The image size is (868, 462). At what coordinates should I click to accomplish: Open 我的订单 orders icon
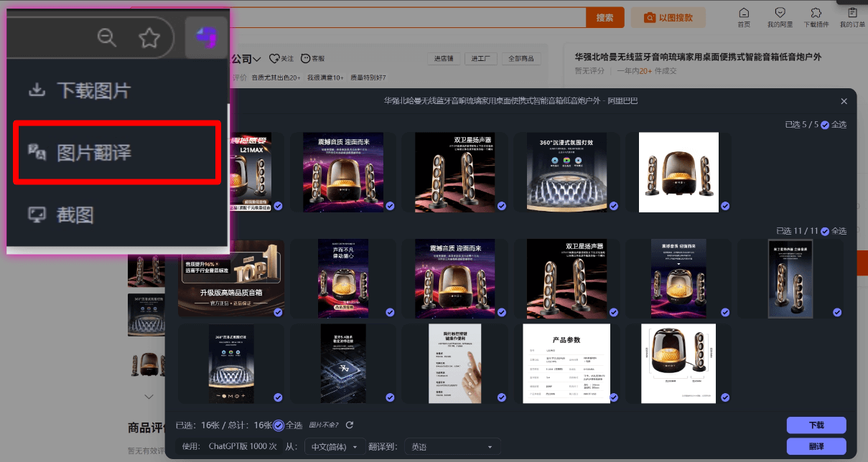click(x=852, y=18)
